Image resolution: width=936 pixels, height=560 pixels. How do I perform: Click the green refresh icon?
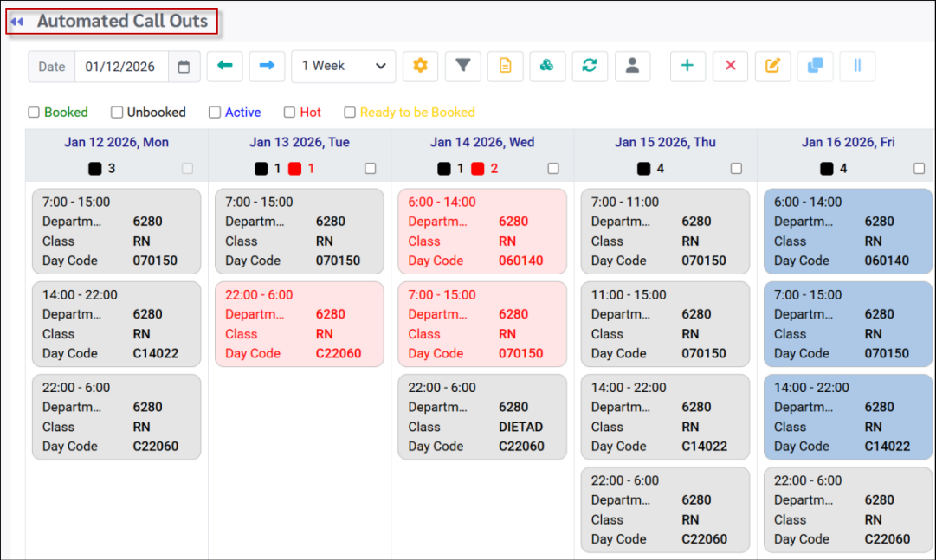click(590, 67)
